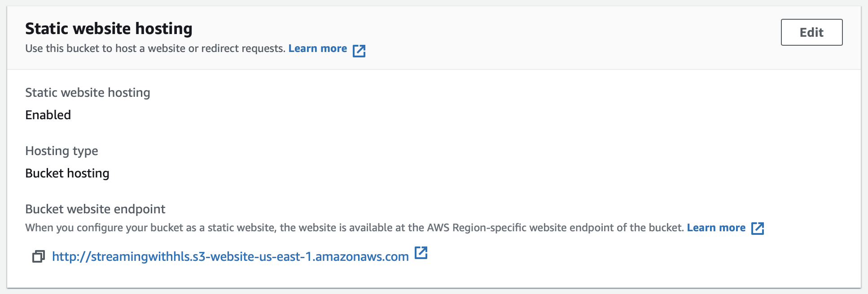Click the Bucket website endpoint label
Image resolution: width=868 pixels, height=294 pixels.
coord(95,209)
